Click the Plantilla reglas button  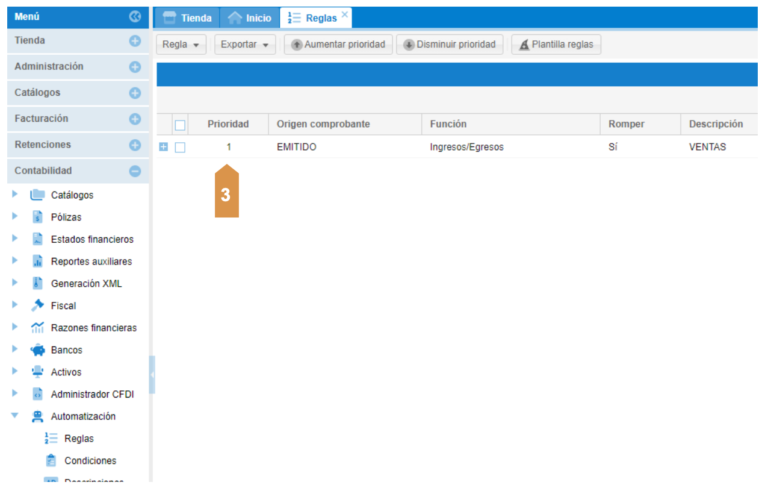(x=556, y=45)
